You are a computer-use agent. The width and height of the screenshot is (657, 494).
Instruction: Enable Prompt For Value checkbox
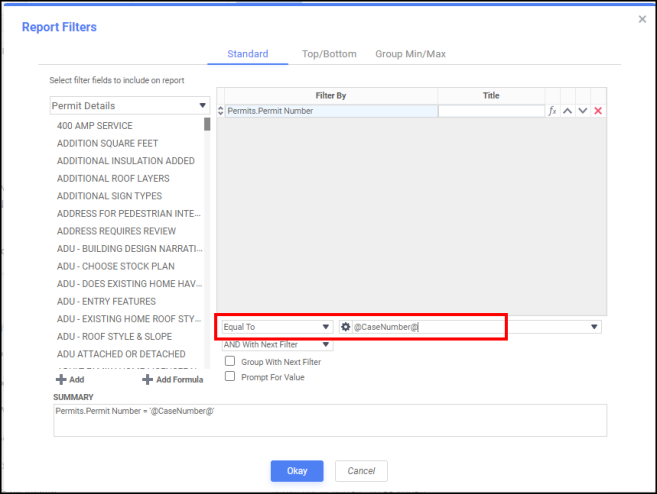230,376
